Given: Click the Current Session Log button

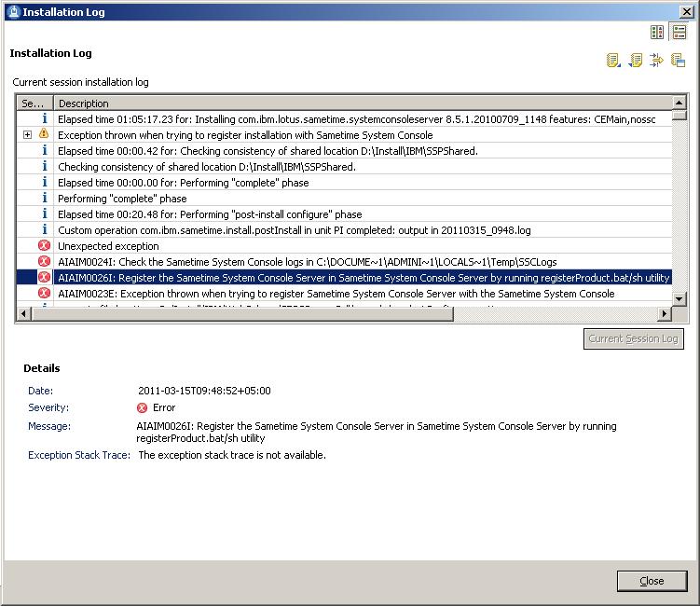Looking at the screenshot, I should click(634, 339).
